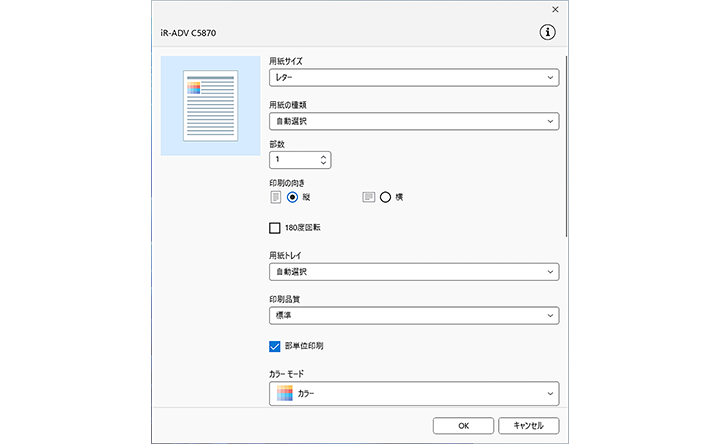The height and width of the screenshot is (444, 720).
Task: Click the portrait page icon next to 縦
Action: 276,197
